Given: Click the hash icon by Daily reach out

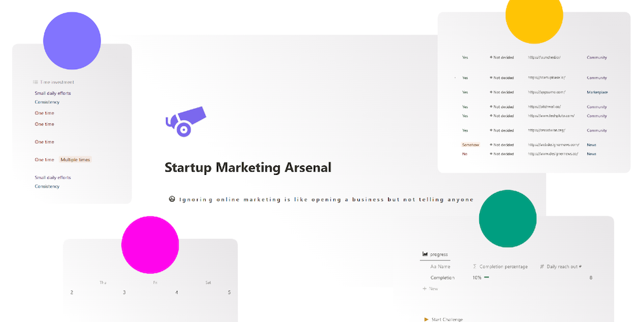Looking at the screenshot, I should 542,267.
